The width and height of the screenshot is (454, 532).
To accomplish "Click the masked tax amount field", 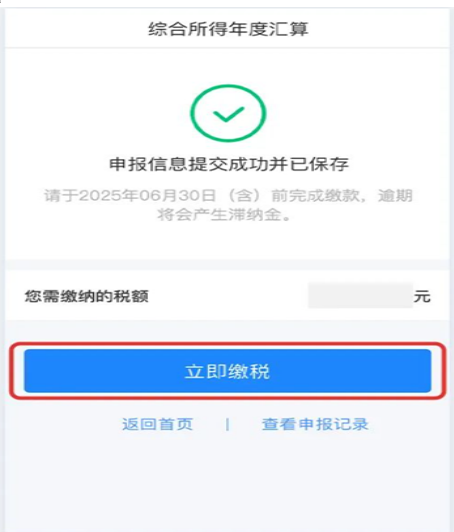I will click(x=360, y=295).
